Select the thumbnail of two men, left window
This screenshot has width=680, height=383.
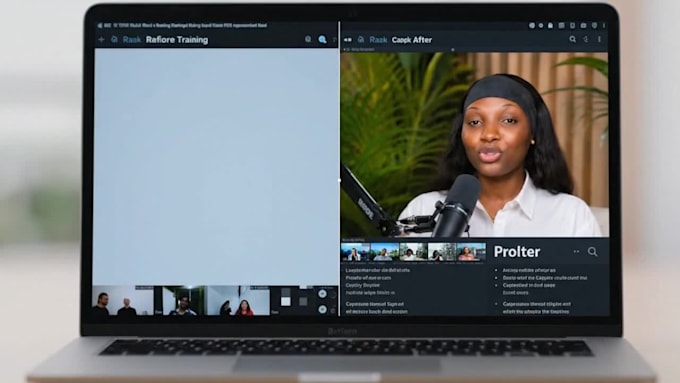click(x=123, y=300)
